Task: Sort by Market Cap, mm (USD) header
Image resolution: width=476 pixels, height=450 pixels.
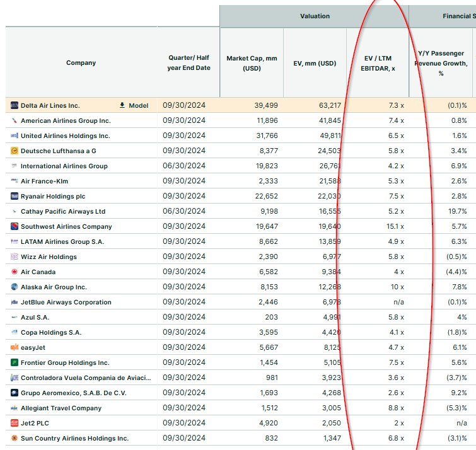Action: click(252, 63)
